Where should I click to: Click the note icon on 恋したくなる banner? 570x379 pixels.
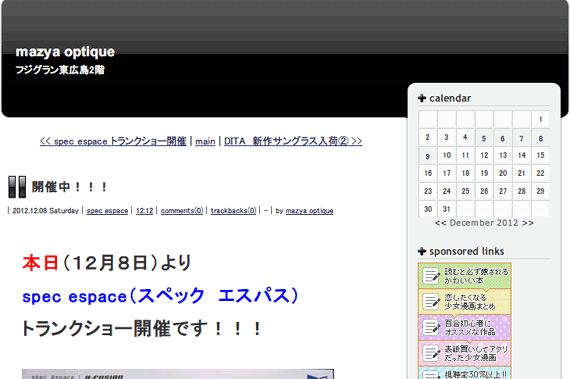click(431, 302)
